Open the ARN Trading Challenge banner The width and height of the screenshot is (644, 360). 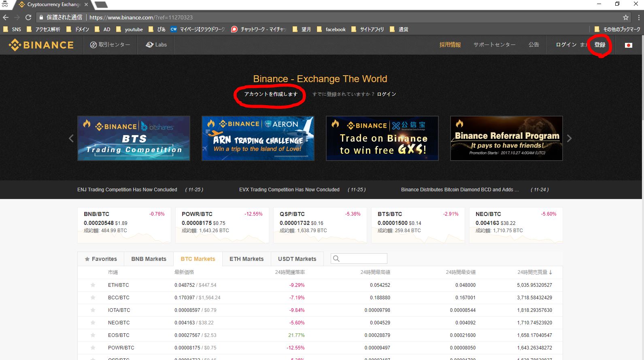258,138
